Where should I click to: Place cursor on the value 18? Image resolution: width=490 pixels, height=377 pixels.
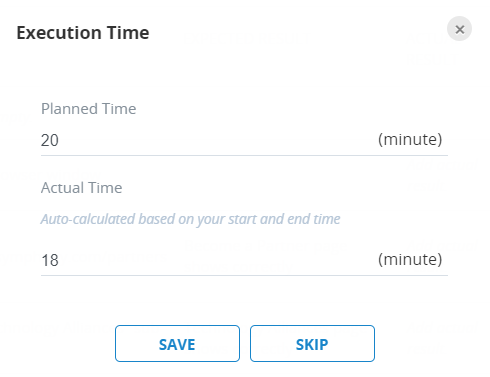(x=50, y=260)
